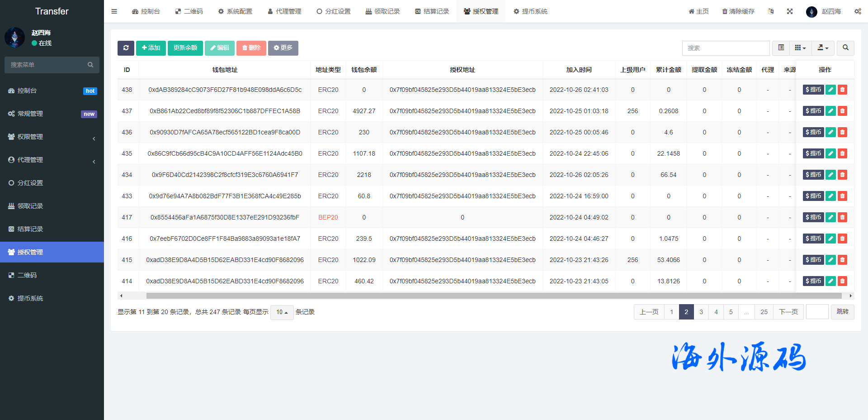Open the export data dropdown
This screenshot has height=420, width=868.
coord(823,48)
